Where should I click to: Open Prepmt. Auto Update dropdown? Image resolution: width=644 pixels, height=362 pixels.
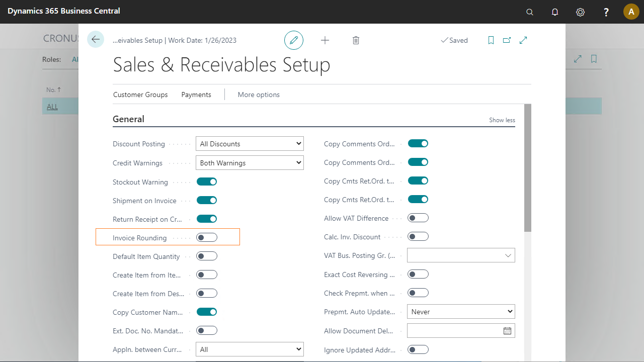pyautogui.click(x=461, y=312)
